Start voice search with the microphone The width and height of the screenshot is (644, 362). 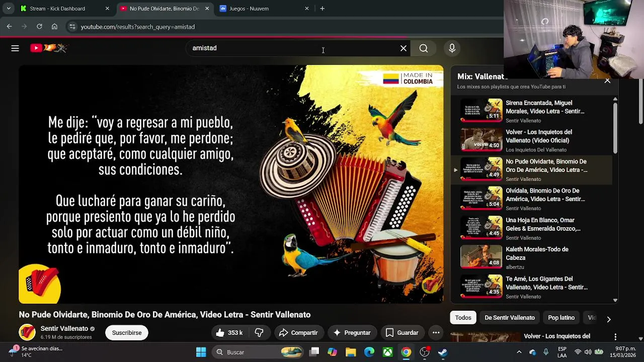coord(452,48)
